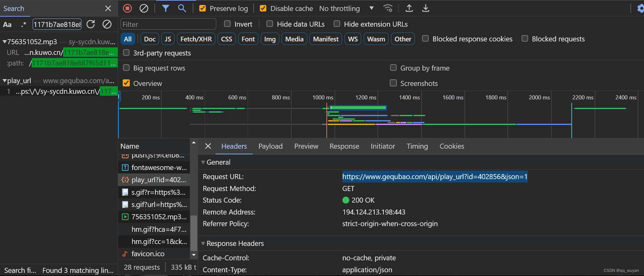Check Blocked requests

[525, 39]
